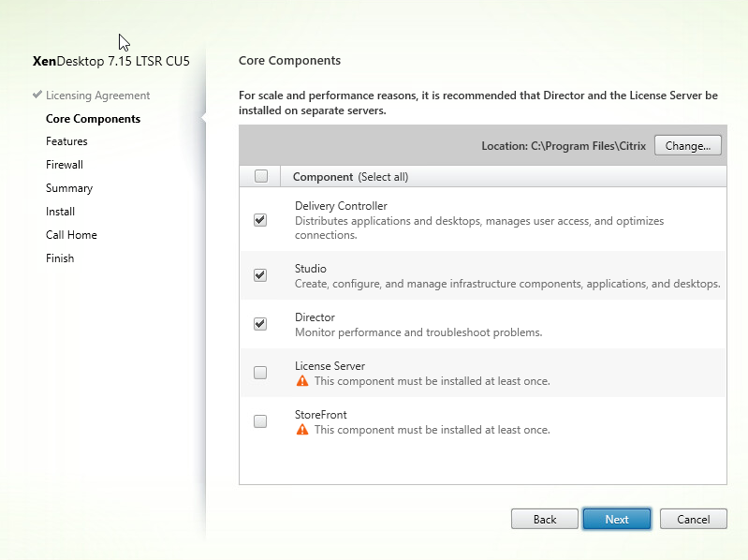Enable the StoreFront checkbox
The width and height of the screenshot is (748, 560).
260,421
